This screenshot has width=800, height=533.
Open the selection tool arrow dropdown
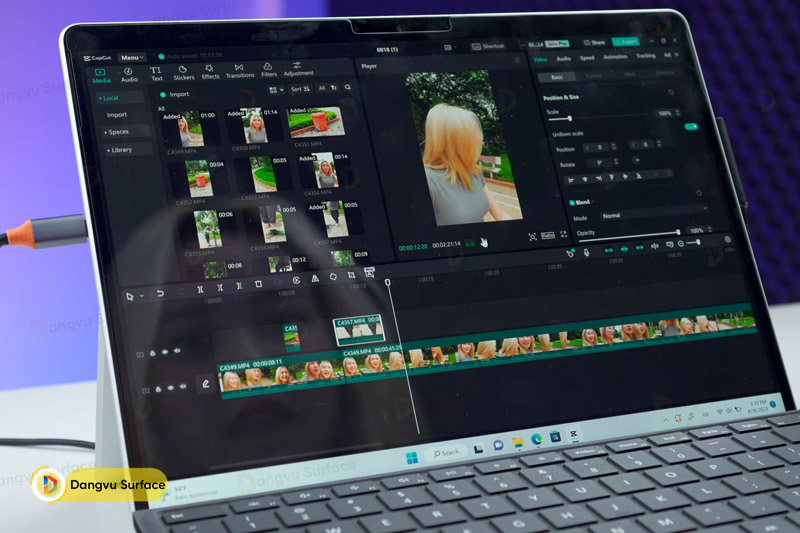pyautogui.click(x=142, y=296)
